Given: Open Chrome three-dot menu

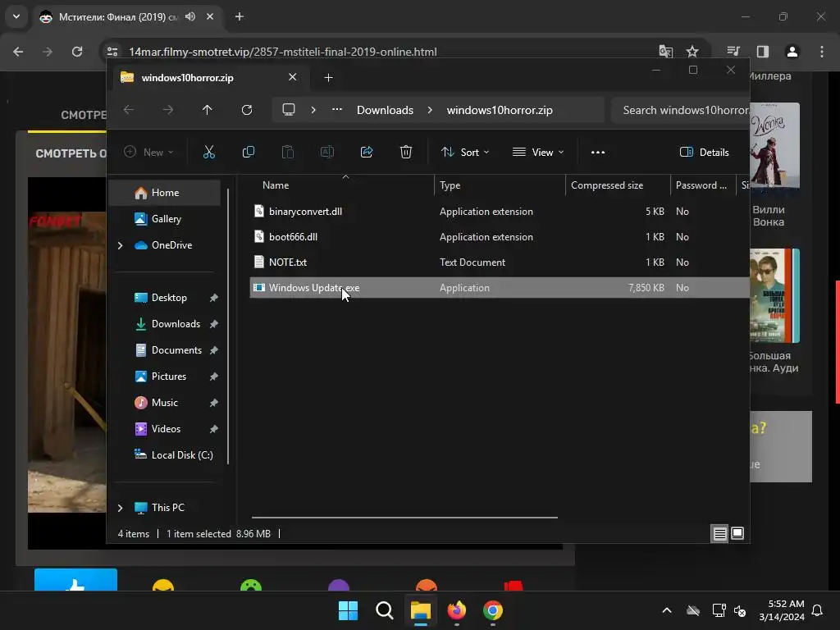Looking at the screenshot, I should pyautogui.click(x=822, y=52).
